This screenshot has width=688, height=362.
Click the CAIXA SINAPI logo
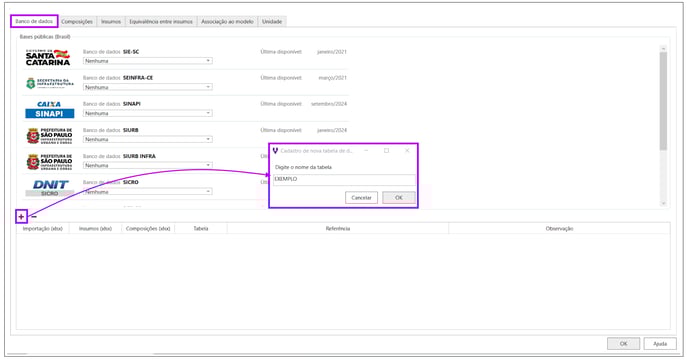[x=49, y=109]
